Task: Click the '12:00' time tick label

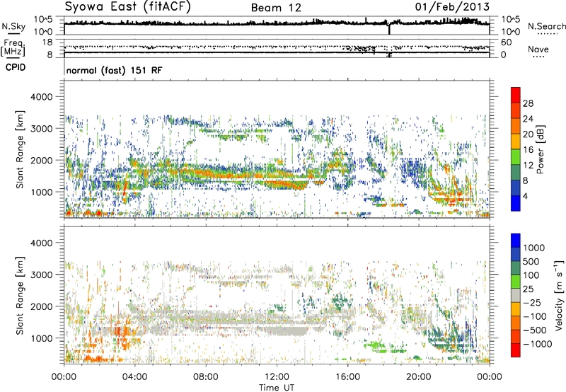Action: [277, 377]
